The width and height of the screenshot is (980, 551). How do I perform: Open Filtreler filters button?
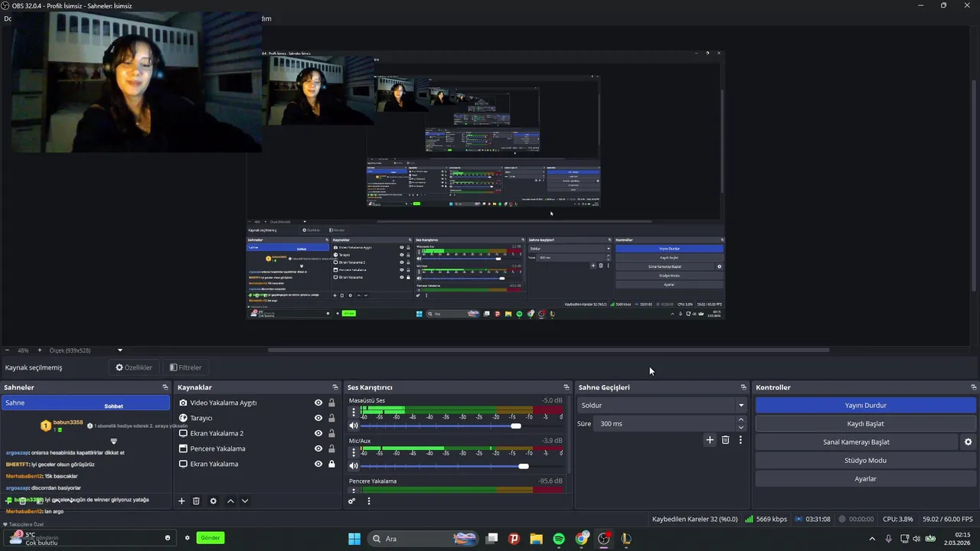(x=185, y=367)
